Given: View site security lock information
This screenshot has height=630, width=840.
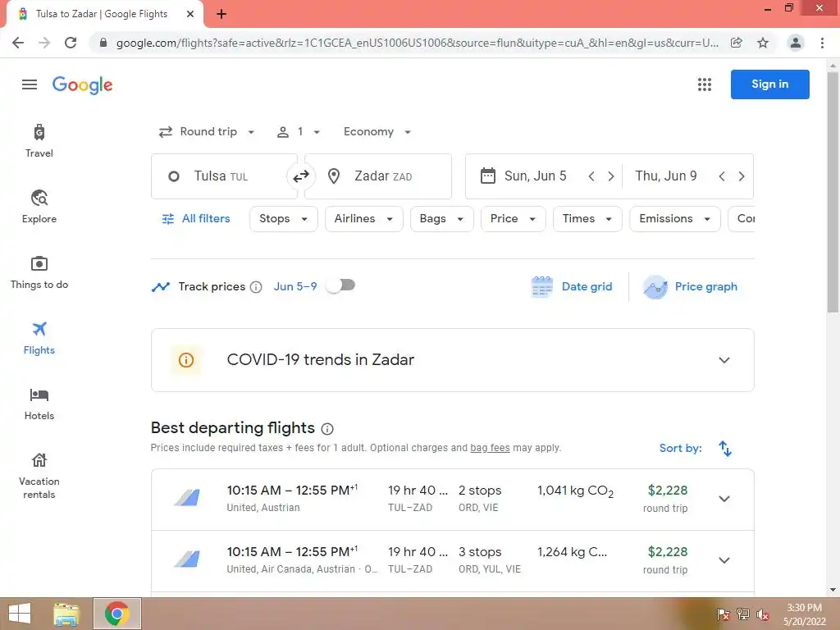Looking at the screenshot, I should coord(103,43).
